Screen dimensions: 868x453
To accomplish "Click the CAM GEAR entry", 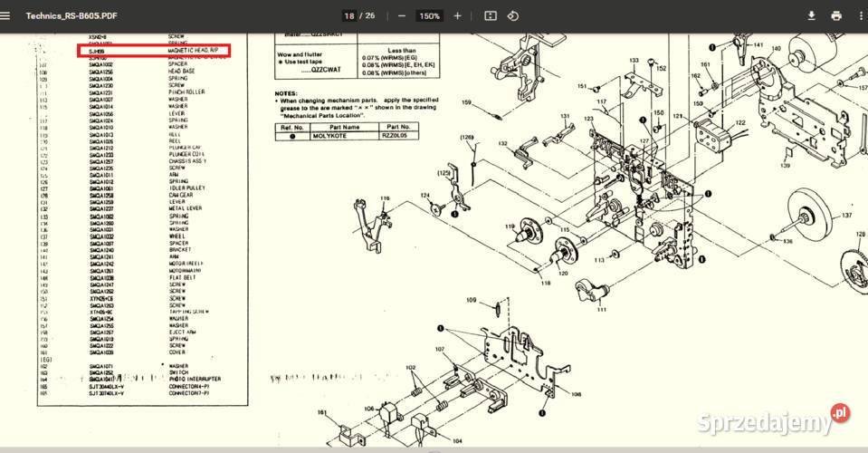I will tap(181, 195).
